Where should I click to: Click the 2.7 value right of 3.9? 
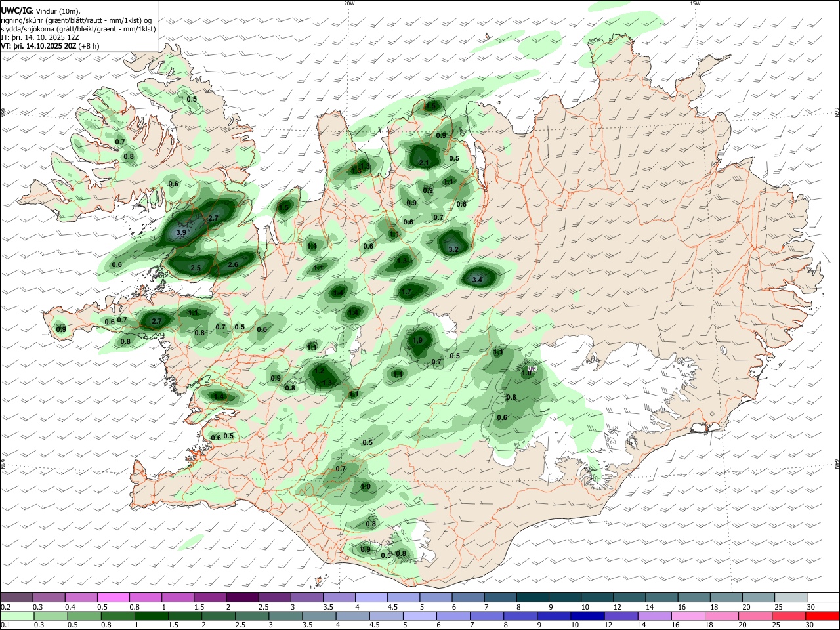coord(213,218)
